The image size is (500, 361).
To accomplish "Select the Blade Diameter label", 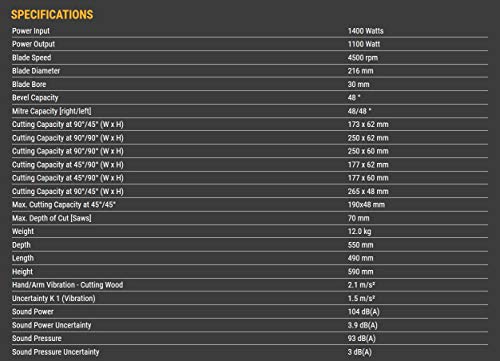I will click(x=36, y=71).
